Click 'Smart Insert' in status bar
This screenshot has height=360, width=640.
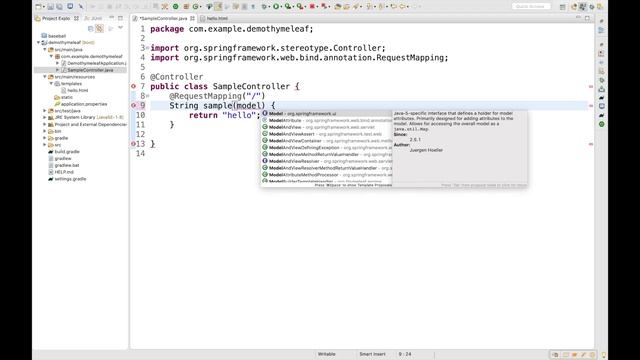coord(372,354)
